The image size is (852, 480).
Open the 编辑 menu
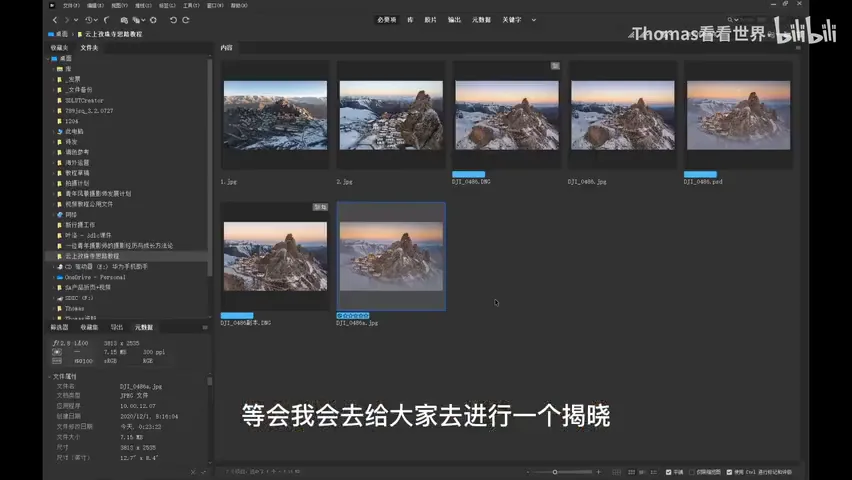(95, 5)
